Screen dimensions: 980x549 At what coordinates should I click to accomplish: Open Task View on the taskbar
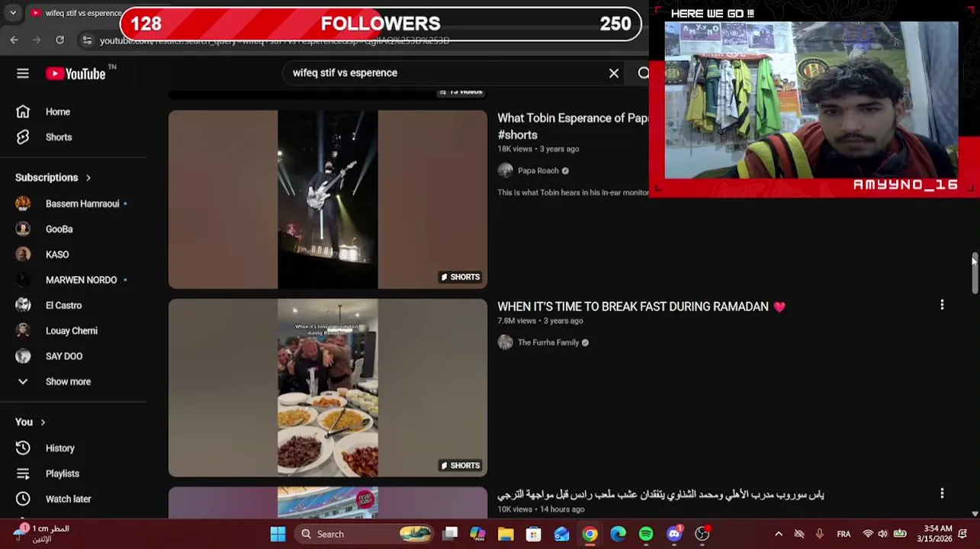point(450,535)
